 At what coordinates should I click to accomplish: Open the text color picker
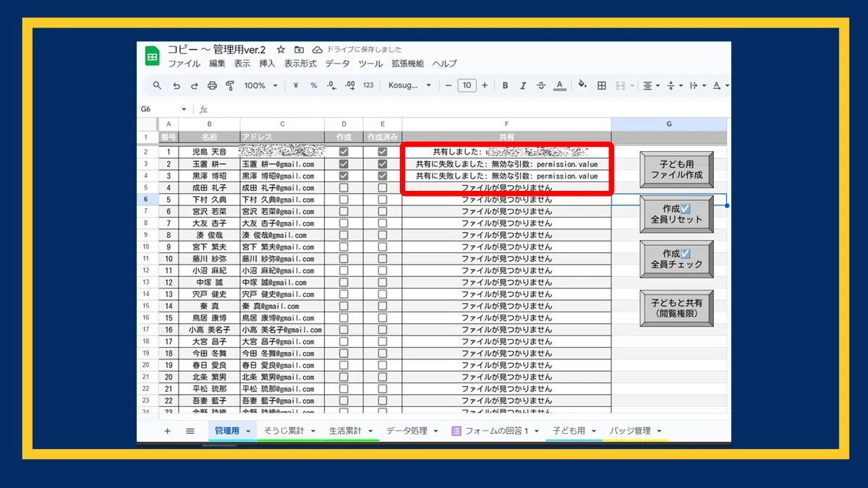[559, 85]
